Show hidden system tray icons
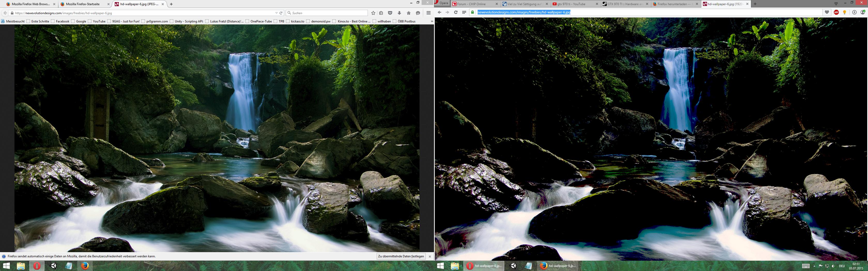This screenshot has height=271, width=868. pos(814,266)
